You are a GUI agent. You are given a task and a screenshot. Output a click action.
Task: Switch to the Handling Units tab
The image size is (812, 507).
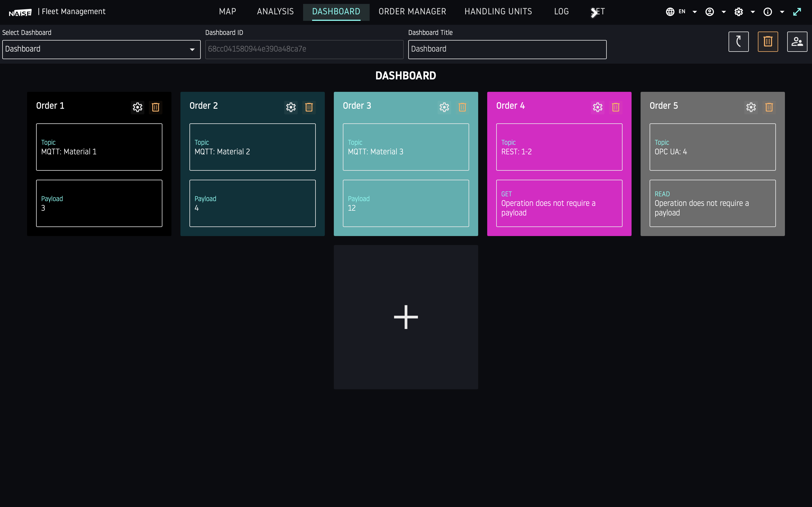pyautogui.click(x=498, y=12)
